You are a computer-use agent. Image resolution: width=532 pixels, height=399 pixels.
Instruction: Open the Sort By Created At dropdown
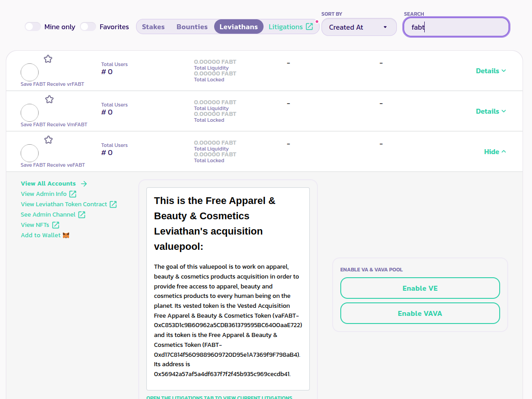(359, 27)
